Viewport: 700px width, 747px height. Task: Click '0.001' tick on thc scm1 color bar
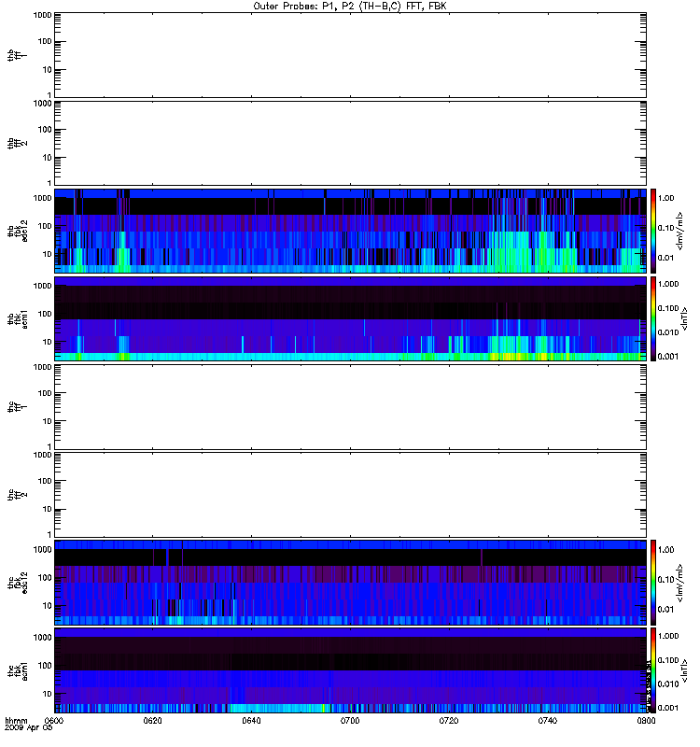pyautogui.click(x=668, y=708)
